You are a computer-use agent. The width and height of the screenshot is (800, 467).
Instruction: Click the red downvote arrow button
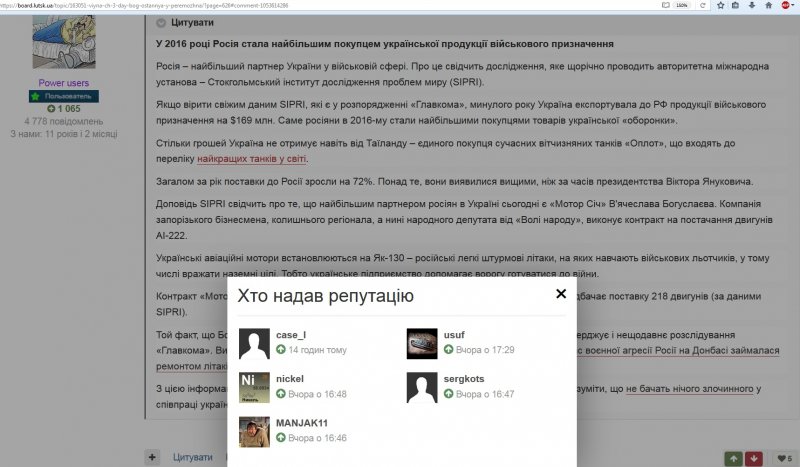[755, 458]
